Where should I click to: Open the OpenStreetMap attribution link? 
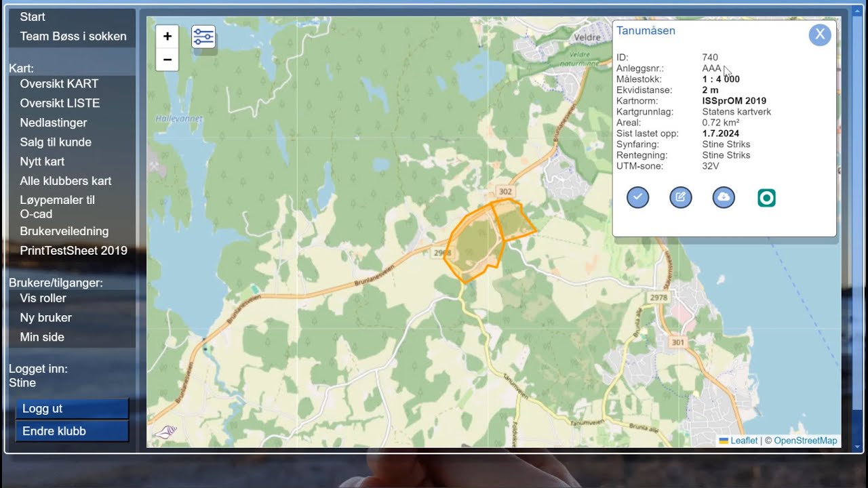pos(806,441)
